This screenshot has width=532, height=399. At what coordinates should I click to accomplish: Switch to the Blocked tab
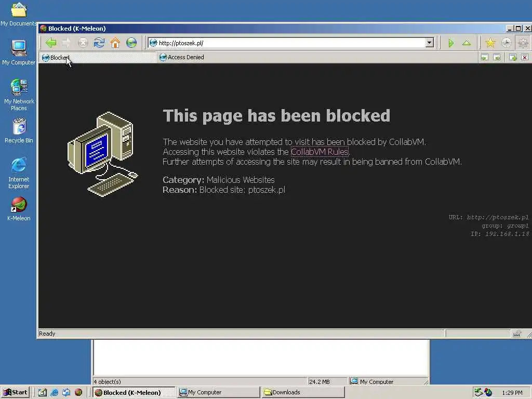pyautogui.click(x=97, y=57)
